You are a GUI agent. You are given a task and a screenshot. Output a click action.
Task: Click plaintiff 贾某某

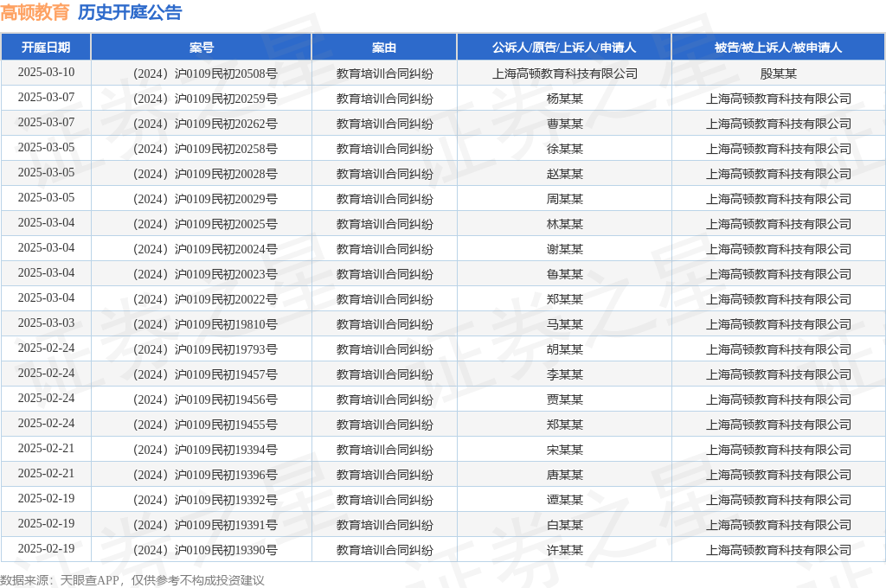click(x=564, y=399)
